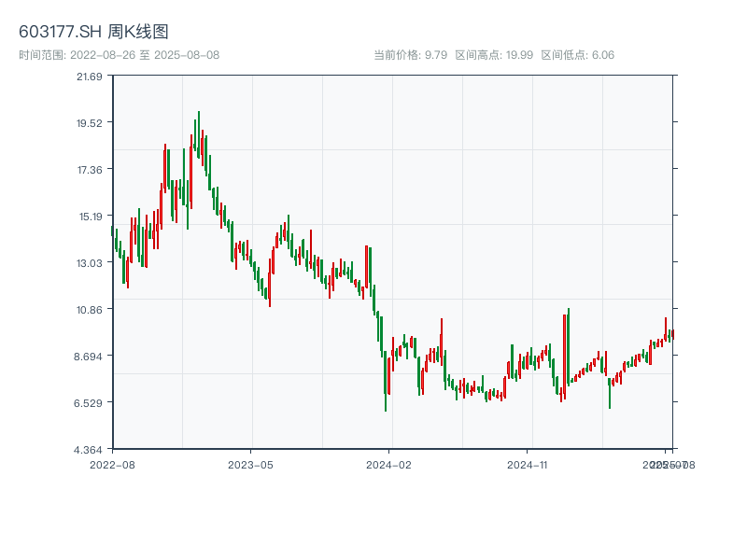
Task: Click the last candlestick at chart's right edge
Action: [x=671, y=334]
